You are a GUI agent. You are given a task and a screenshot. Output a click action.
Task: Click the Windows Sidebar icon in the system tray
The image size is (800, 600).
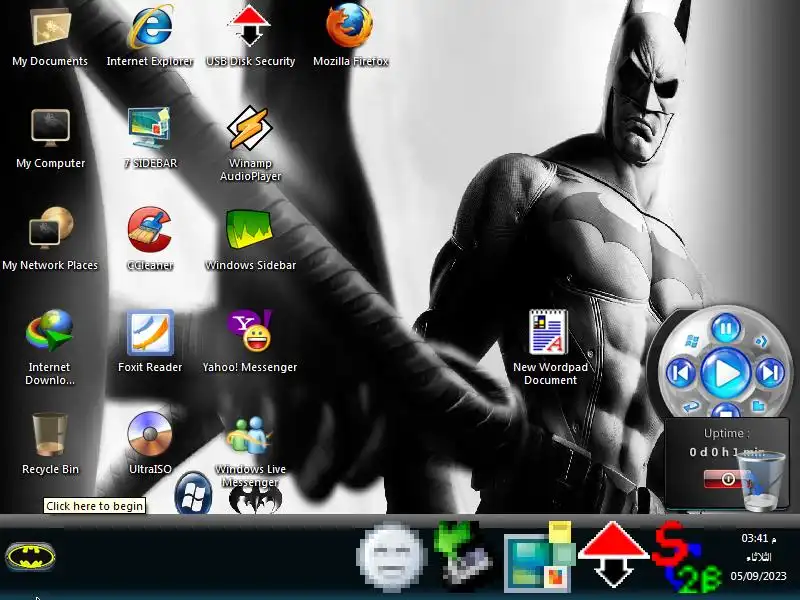(540, 556)
